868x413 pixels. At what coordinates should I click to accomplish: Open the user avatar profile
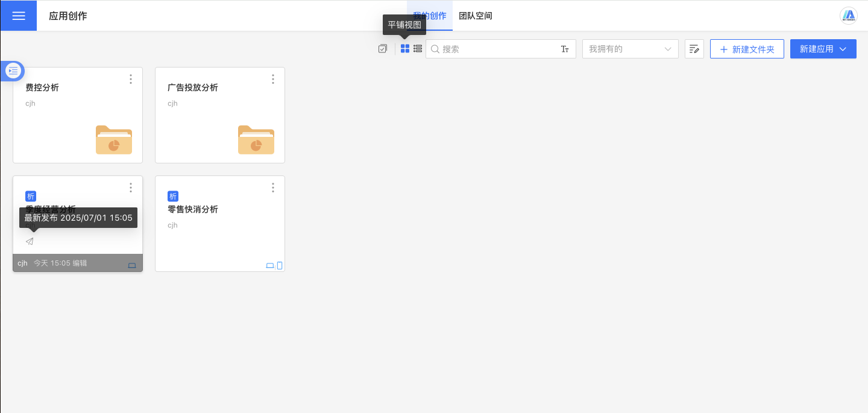pyautogui.click(x=849, y=16)
